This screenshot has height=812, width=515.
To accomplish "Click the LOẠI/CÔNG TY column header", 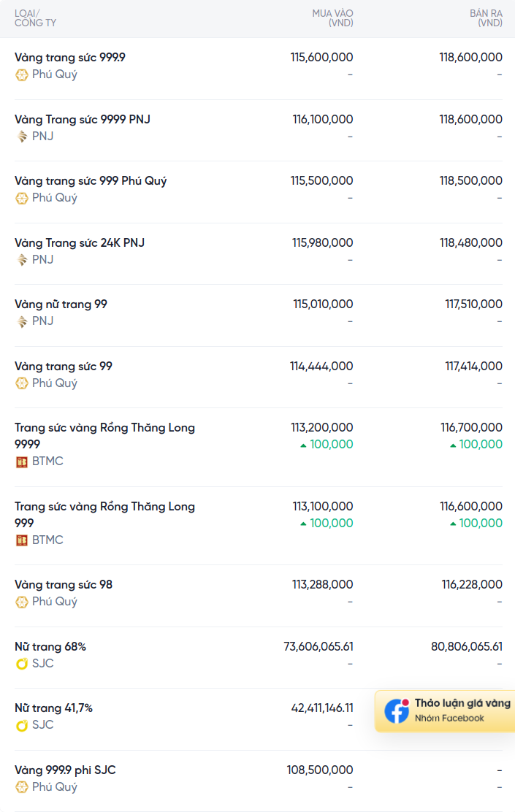I will tap(35, 18).
